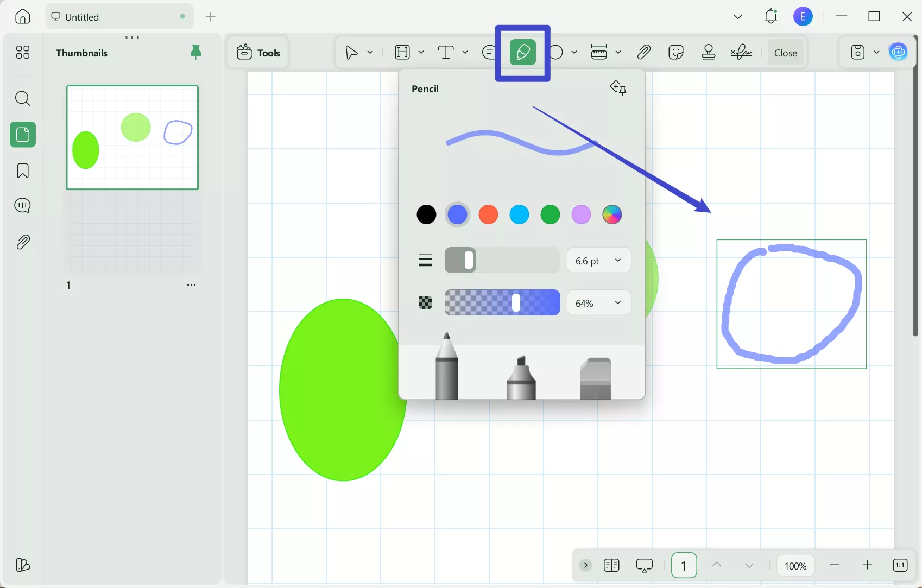Open search in the left sidebar
Viewport: 922px width, 588px height.
click(x=22, y=98)
